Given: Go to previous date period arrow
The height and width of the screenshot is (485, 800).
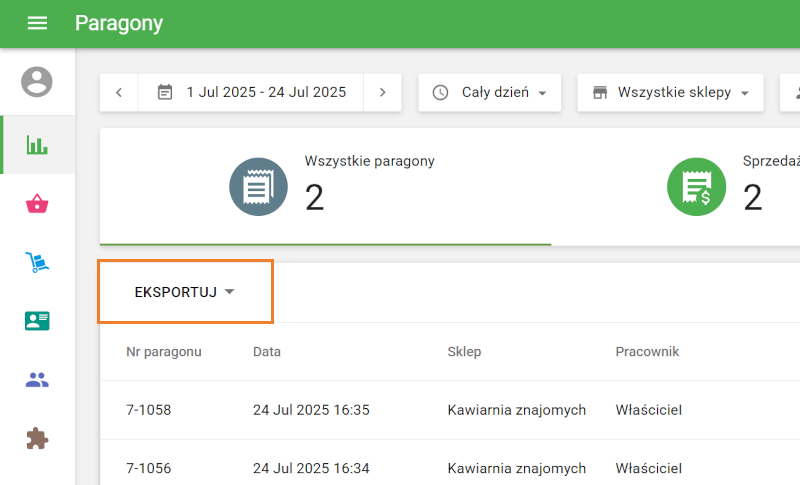Looking at the screenshot, I should (x=119, y=93).
